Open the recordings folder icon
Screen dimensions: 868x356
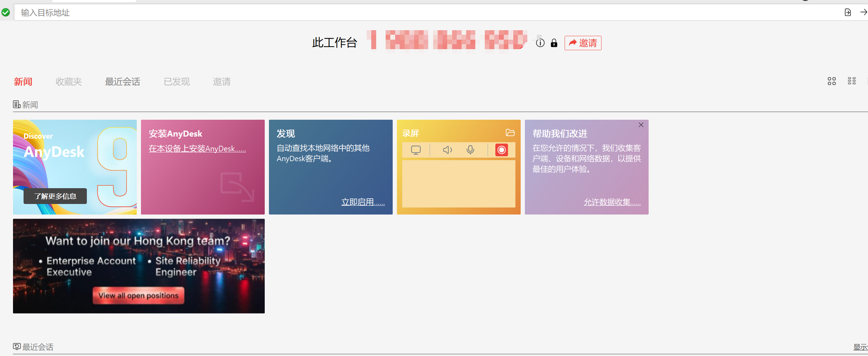[510, 133]
